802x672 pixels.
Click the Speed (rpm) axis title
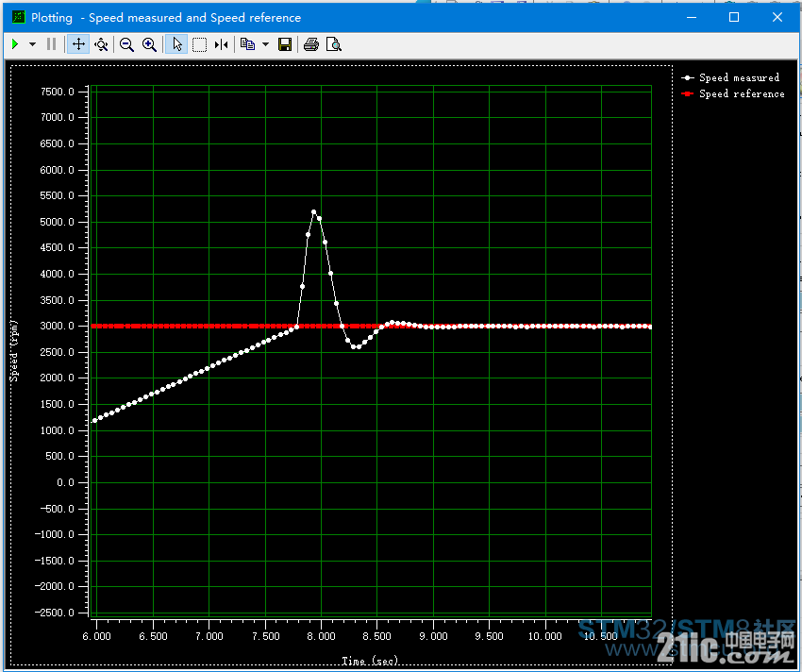click(x=14, y=351)
